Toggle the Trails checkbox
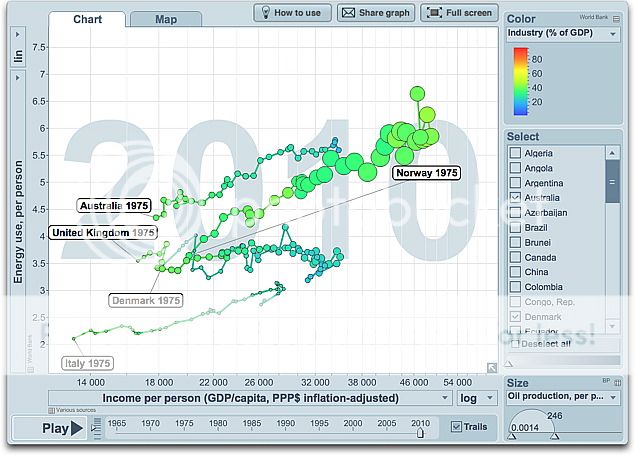 [x=456, y=426]
